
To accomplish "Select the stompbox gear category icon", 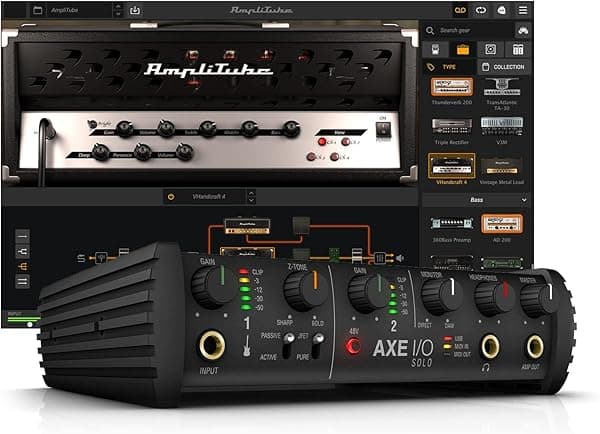I will tap(435, 49).
